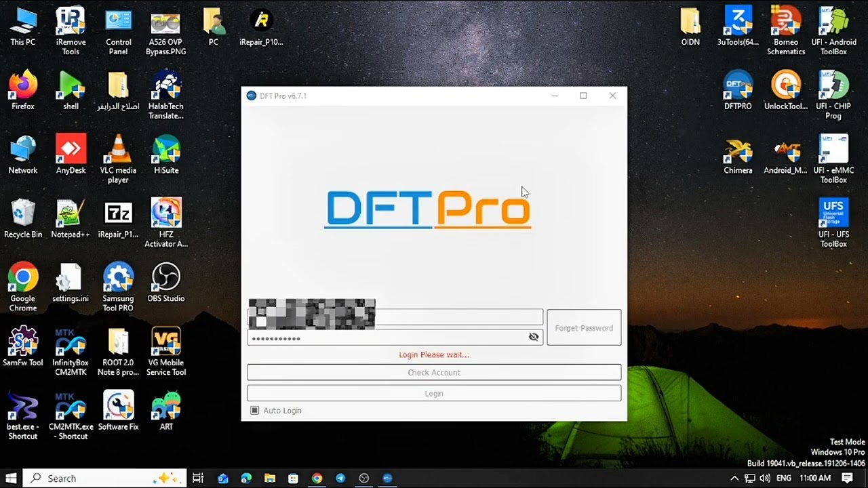Switch the ENG input language
Viewport: 868px width, 488px height.
tap(784, 478)
